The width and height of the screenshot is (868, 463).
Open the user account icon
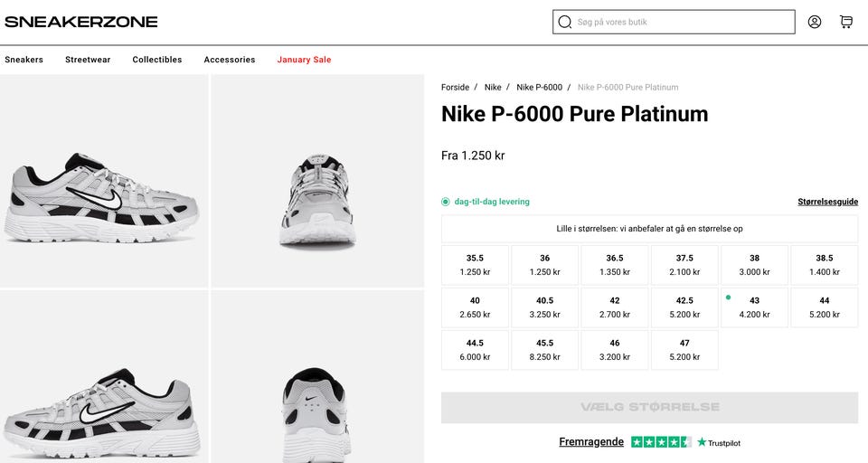pos(815,22)
